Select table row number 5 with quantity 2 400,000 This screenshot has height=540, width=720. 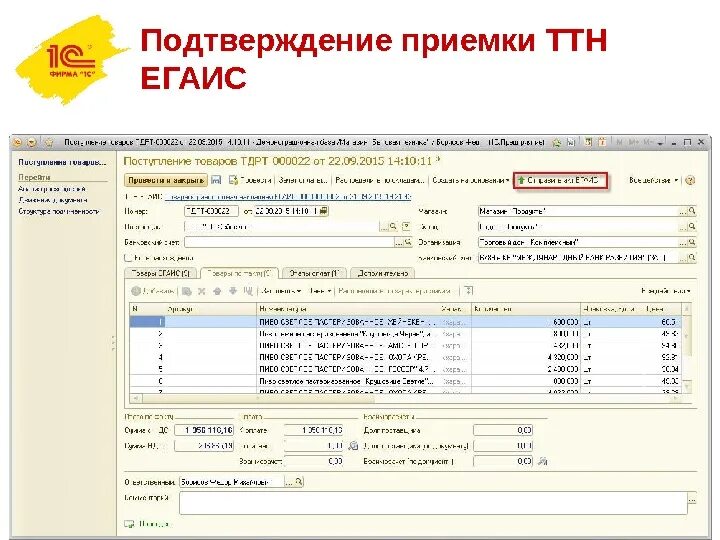(x=406, y=369)
